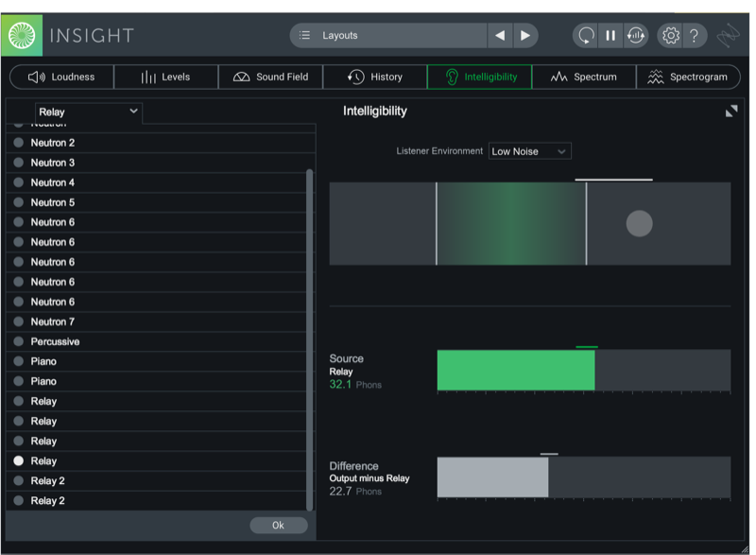Open the Relay source dropdown

89,112
